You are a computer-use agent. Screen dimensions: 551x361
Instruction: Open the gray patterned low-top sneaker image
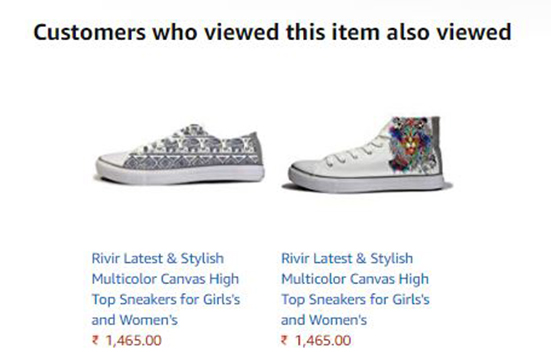point(180,155)
